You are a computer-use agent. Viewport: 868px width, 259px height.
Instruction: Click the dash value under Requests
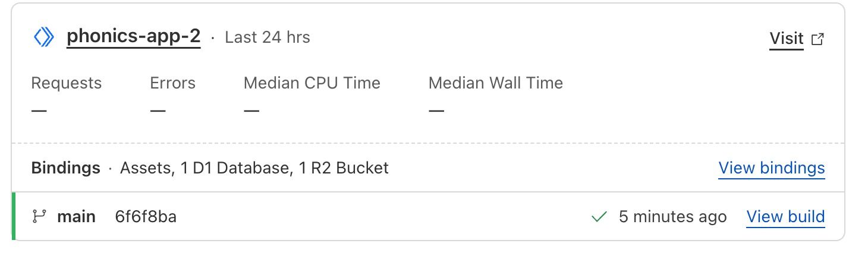coord(39,110)
